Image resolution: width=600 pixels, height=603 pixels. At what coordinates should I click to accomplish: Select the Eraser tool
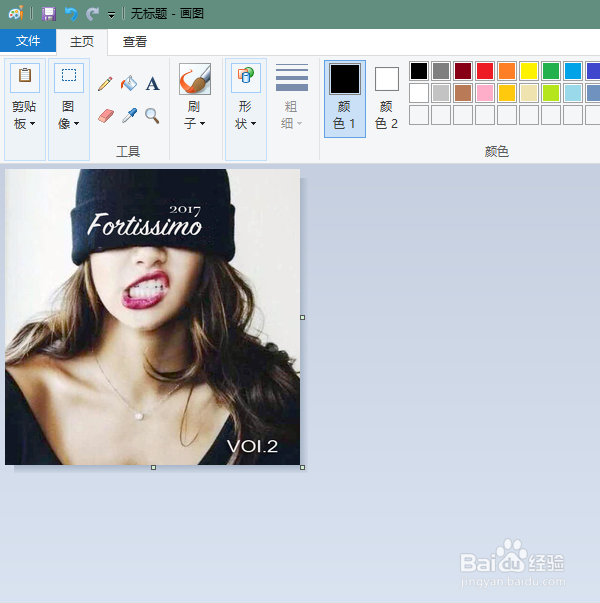coord(106,115)
